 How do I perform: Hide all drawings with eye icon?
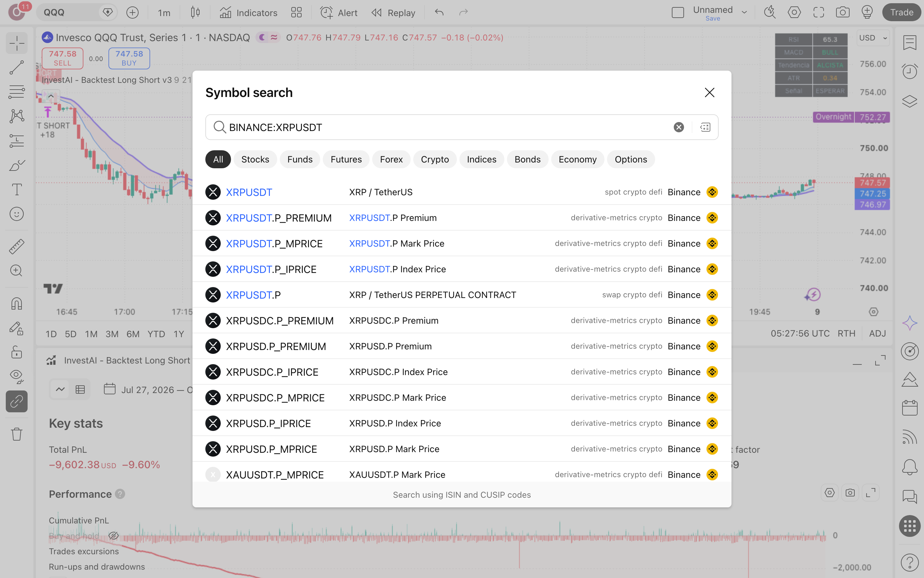tap(16, 377)
